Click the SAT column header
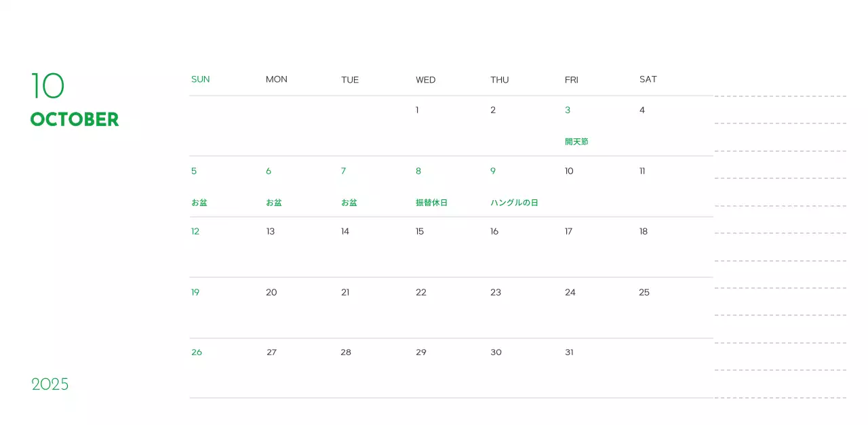Screen dimensions: 868x425 coord(648,79)
